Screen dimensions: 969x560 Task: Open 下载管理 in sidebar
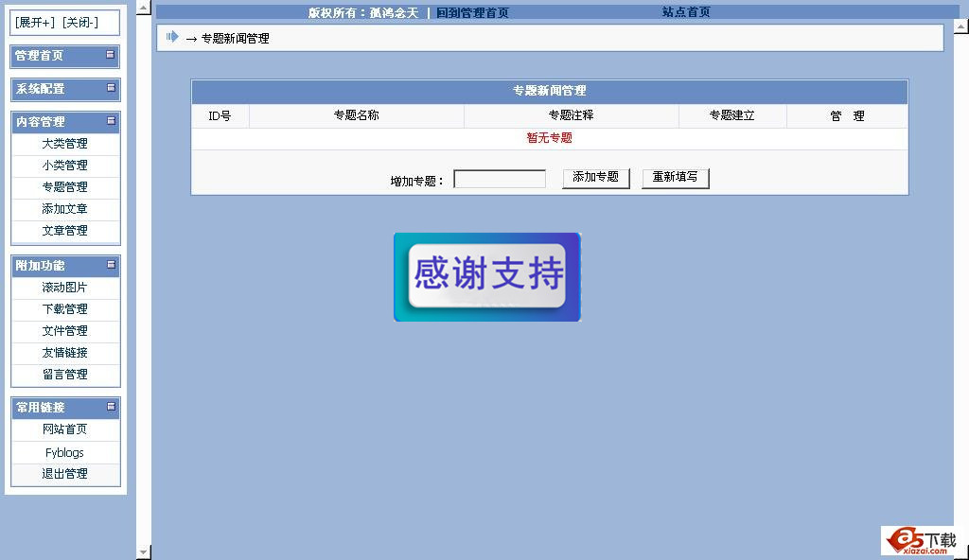click(65, 309)
